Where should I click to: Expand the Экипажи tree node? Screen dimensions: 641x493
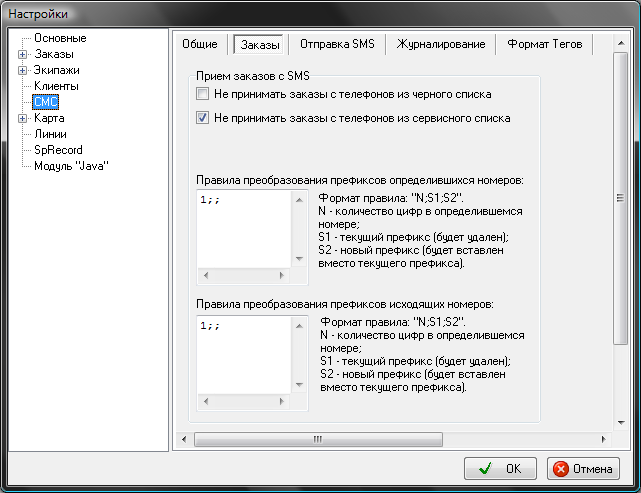(x=23, y=70)
